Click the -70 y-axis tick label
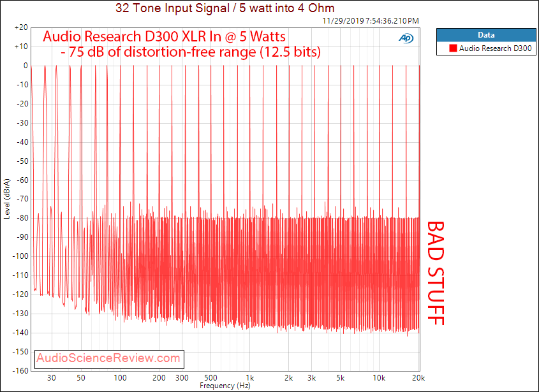Viewport: 539px width, 392px height. (22, 199)
